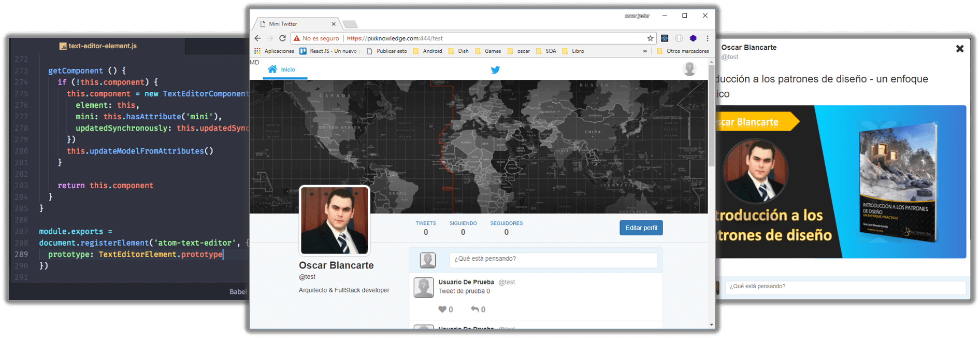Image resolution: width=980 pixels, height=338 pixels.
Task: Close the Oscar Blancarte tweet detail popup
Action: [959, 49]
